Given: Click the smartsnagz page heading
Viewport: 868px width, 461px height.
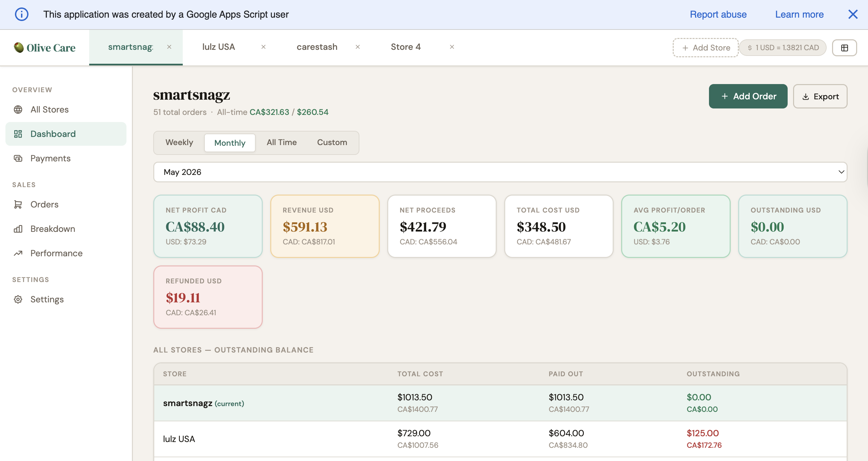Looking at the screenshot, I should (192, 95).
